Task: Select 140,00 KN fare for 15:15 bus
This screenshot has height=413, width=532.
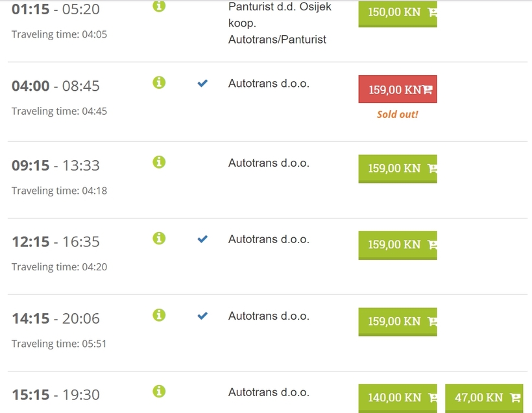Action: point(398,399)
